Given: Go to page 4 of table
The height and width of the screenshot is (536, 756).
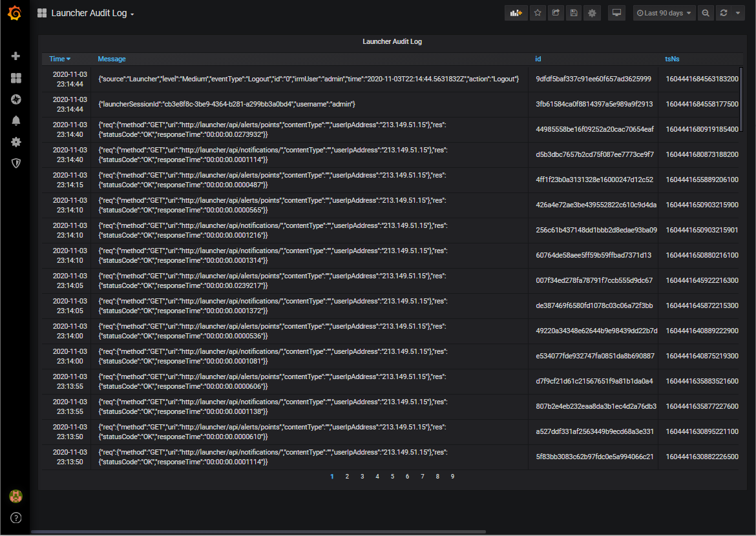Looking at the screenshot, I should click(377, 476).
